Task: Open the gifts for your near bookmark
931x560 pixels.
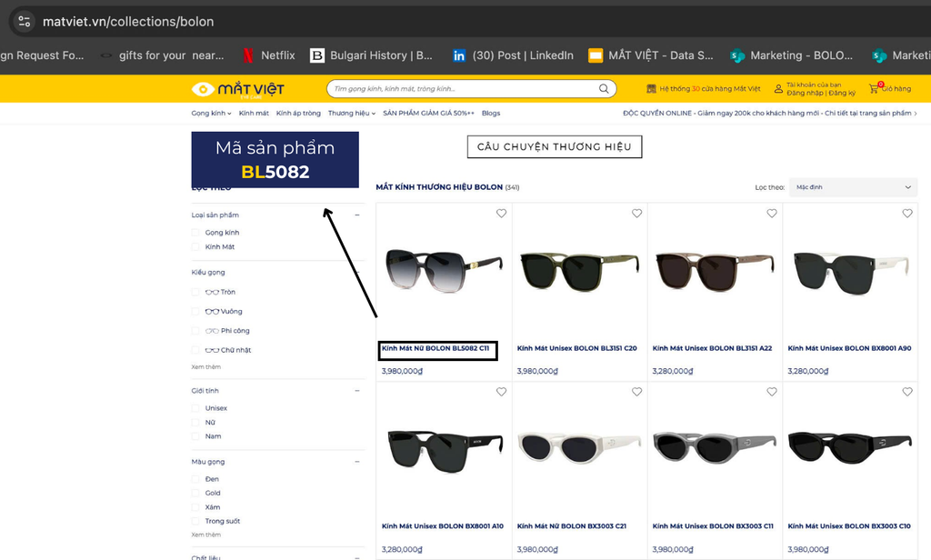Action: tap(162, 55)
